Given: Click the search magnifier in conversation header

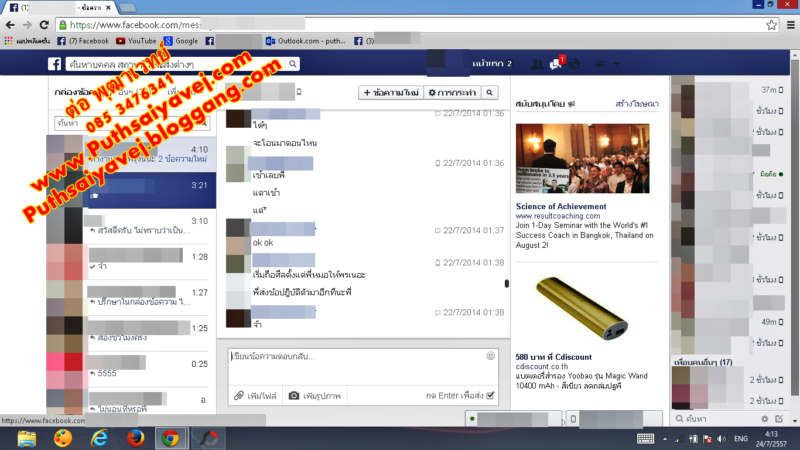Looking at the screenshot, I should 489,93.
